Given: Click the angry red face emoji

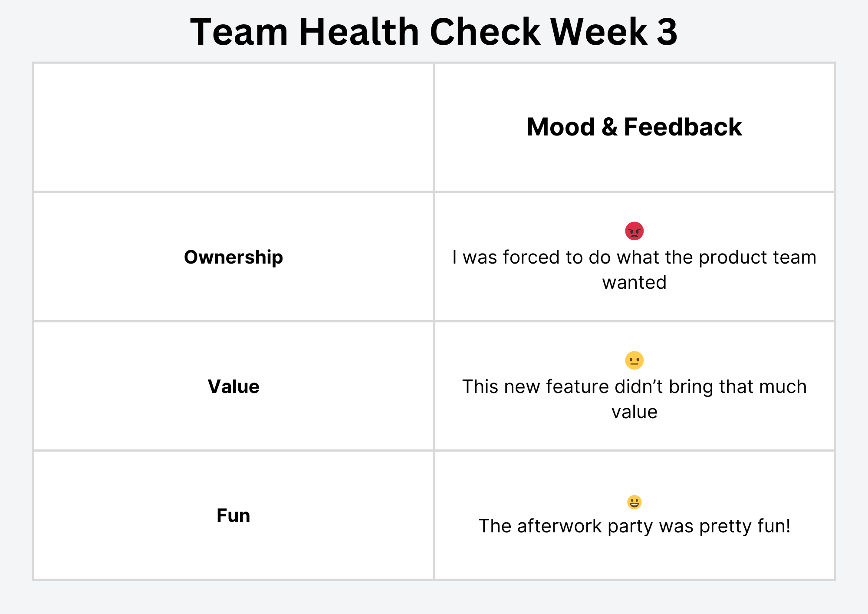Looking at the screenshot, I should 634,231.
